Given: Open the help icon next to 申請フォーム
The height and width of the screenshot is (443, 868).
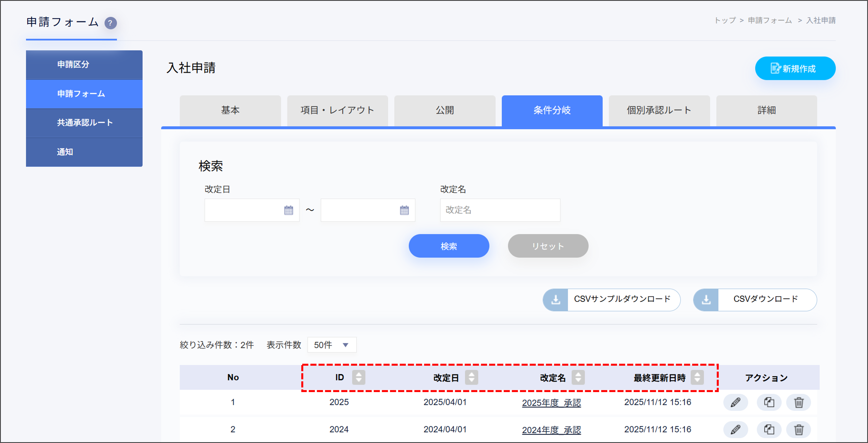Looking at the screenshot, I should [110, 23].
